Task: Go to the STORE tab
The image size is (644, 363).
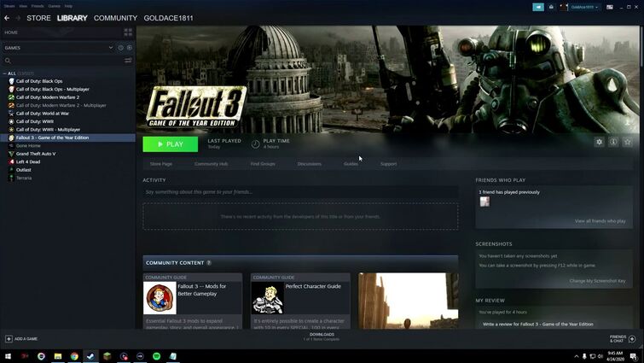Action: [x=38, y=18]
